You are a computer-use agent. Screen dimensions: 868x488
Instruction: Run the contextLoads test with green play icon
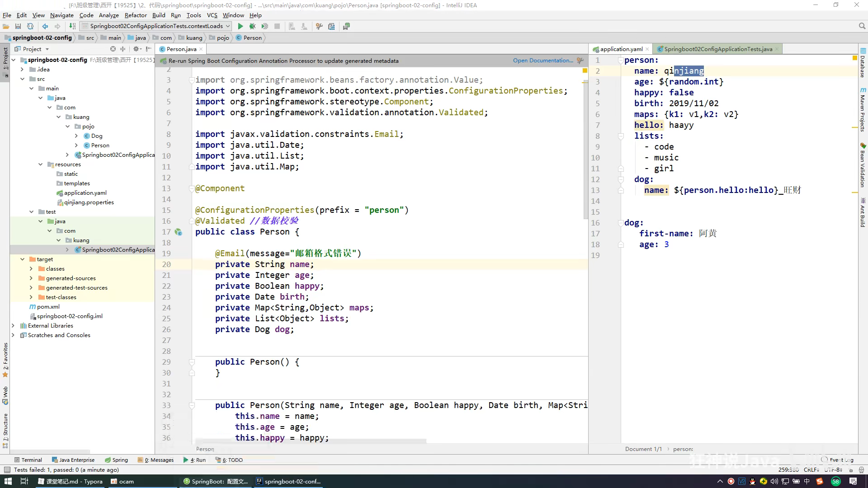click(x=241, y=26)
